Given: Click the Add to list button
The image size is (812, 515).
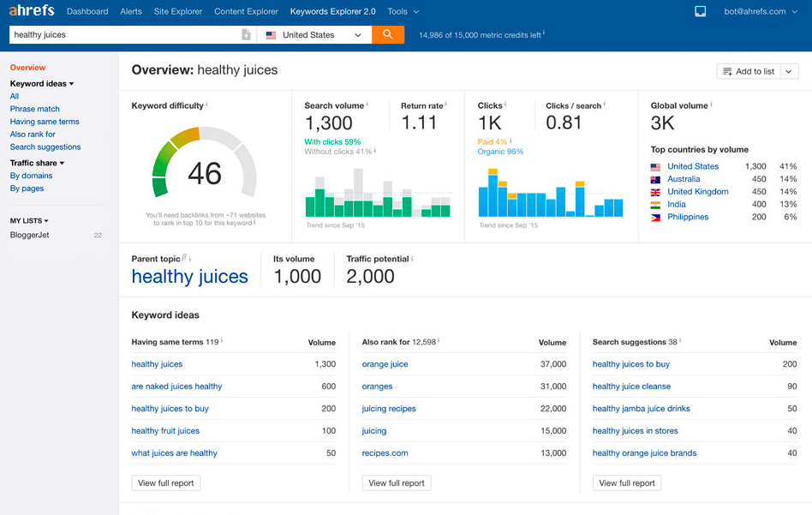Looking at the screenshot, I should point(749,72).
